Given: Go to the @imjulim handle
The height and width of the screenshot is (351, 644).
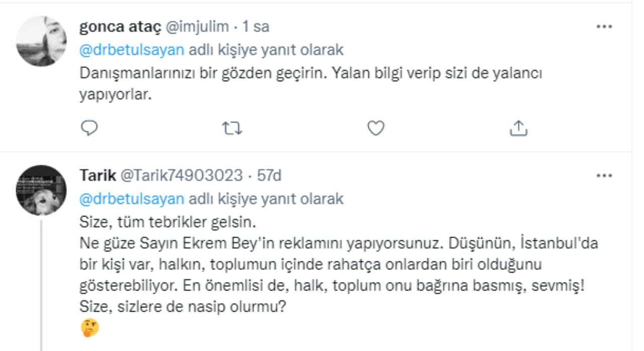Looking at the screenshot, I should pos(197,27).
